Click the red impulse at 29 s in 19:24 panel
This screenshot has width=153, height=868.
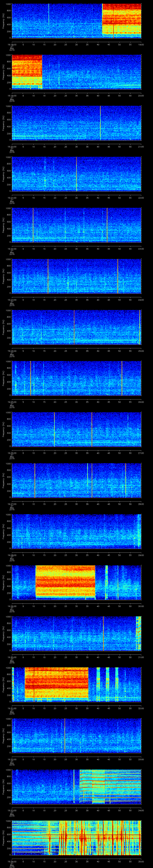[x=74, y=327]
